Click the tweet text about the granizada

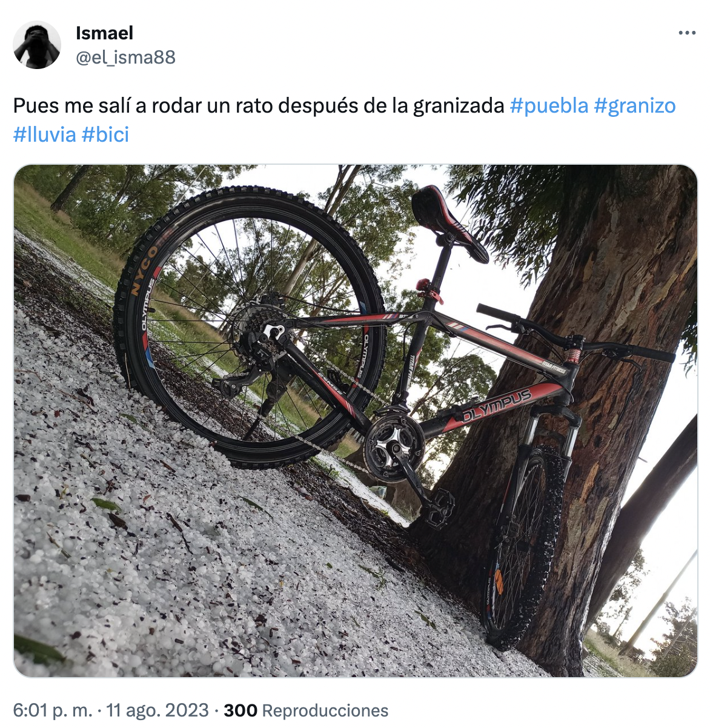259,106
